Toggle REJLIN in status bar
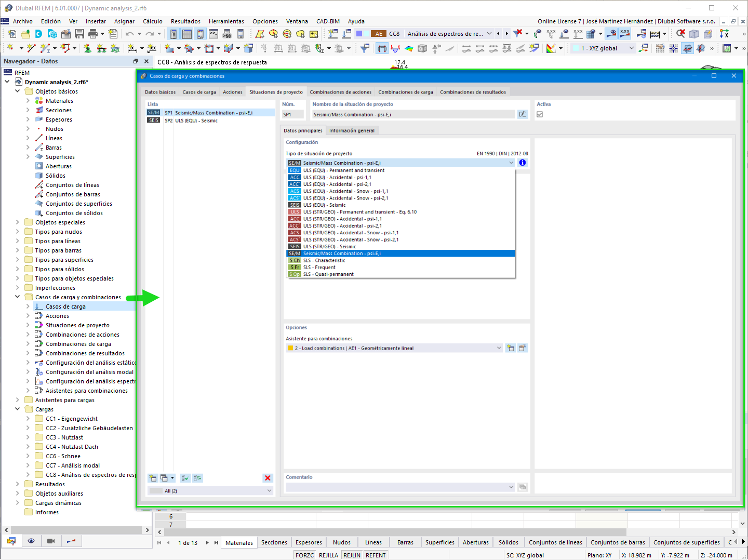The image size is (748, 560). coord(352,555)
